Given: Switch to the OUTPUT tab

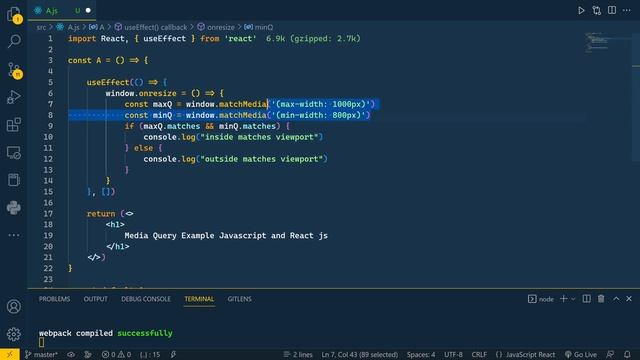Looking at the screenshot, I should [x=96, y=299].
